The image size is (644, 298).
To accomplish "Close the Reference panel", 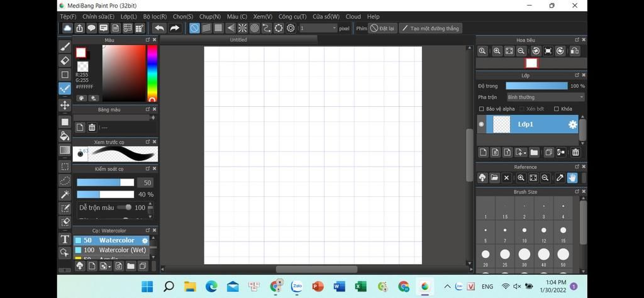I will [x=584, y=167].
